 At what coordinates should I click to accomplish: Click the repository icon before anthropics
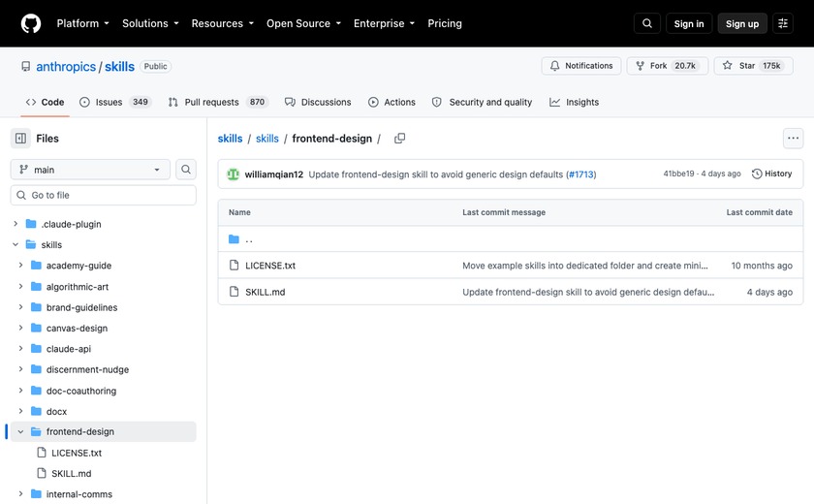pos(25,67)
